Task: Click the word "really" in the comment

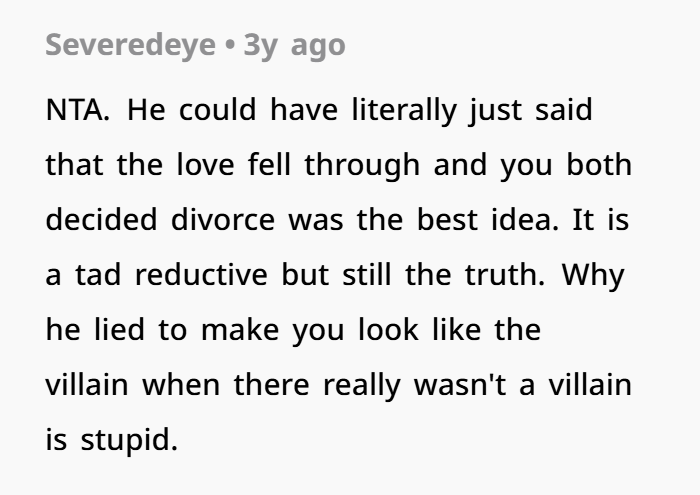Action: coord(362,386)
